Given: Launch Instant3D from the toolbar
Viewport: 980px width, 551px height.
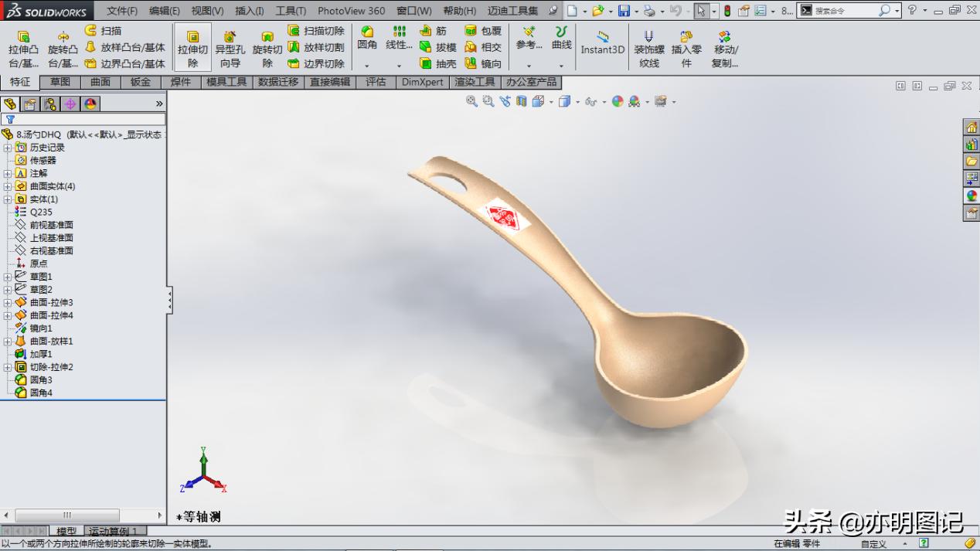Looking at the screenshot, I should pos(602,44).
